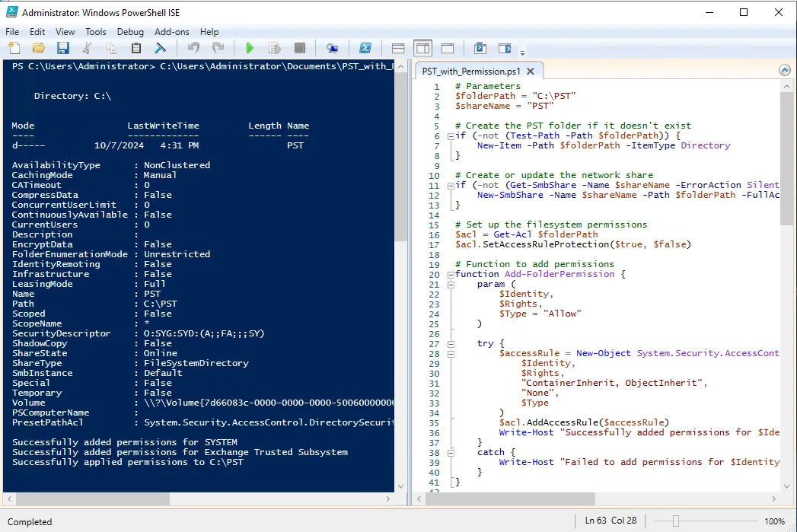Screen dimensions: 797x532
Task: Click the $folderPath = "C:\PST" line
Action: pyautogui.click(x=515, y=96)
